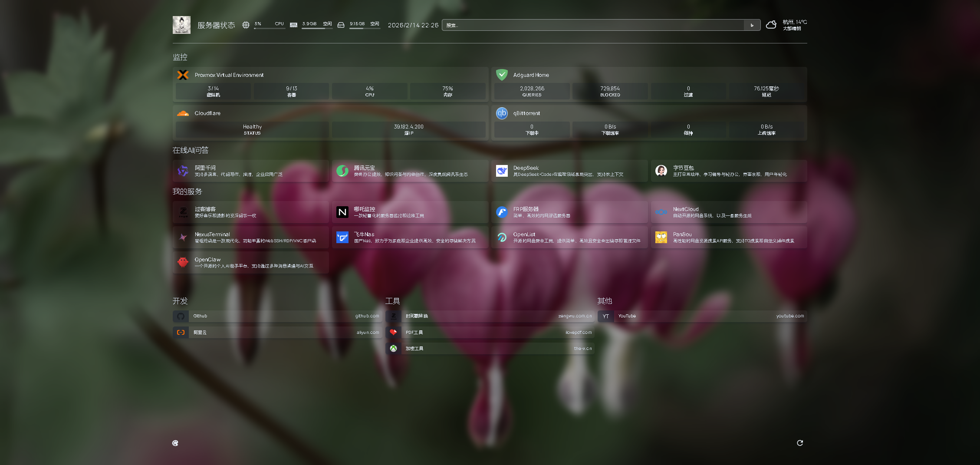Image resolution: width=980 pixels, height=465 pixels.
Task: Open Adguard Home shield icon
Action: [x=502, y=75]
